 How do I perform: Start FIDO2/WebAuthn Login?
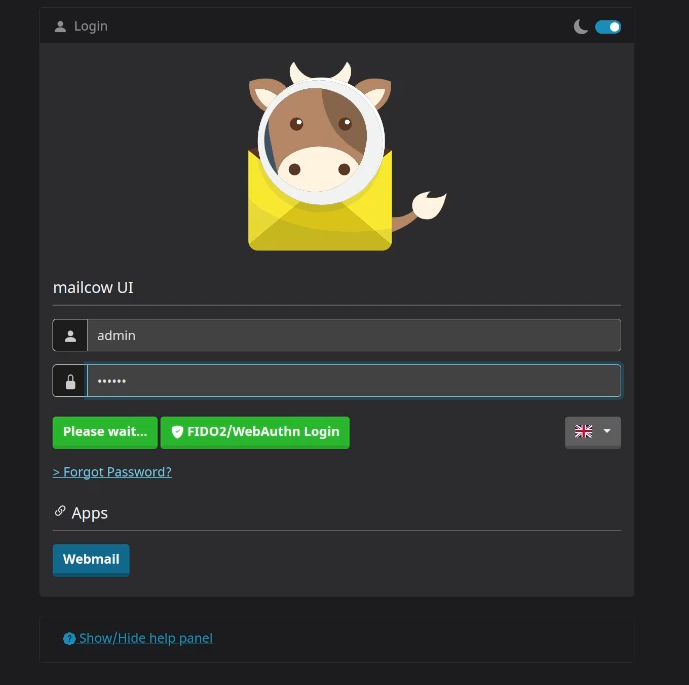coord(255,432)
